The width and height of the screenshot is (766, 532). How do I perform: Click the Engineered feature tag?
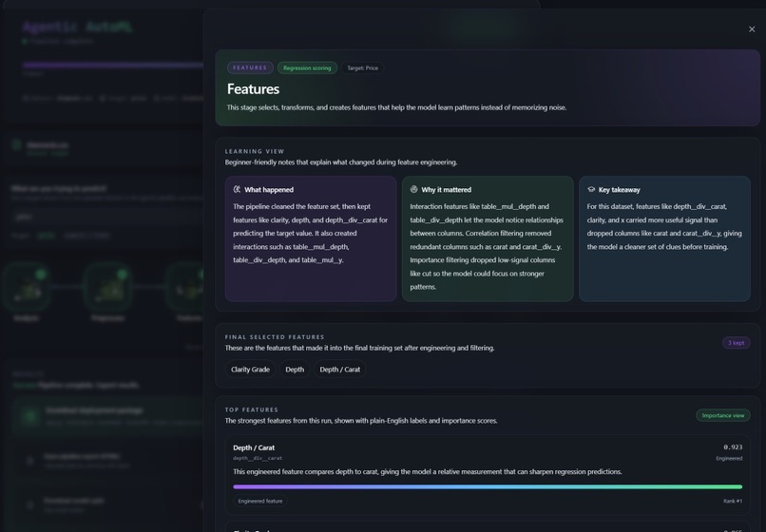click(x=260, y=501)
